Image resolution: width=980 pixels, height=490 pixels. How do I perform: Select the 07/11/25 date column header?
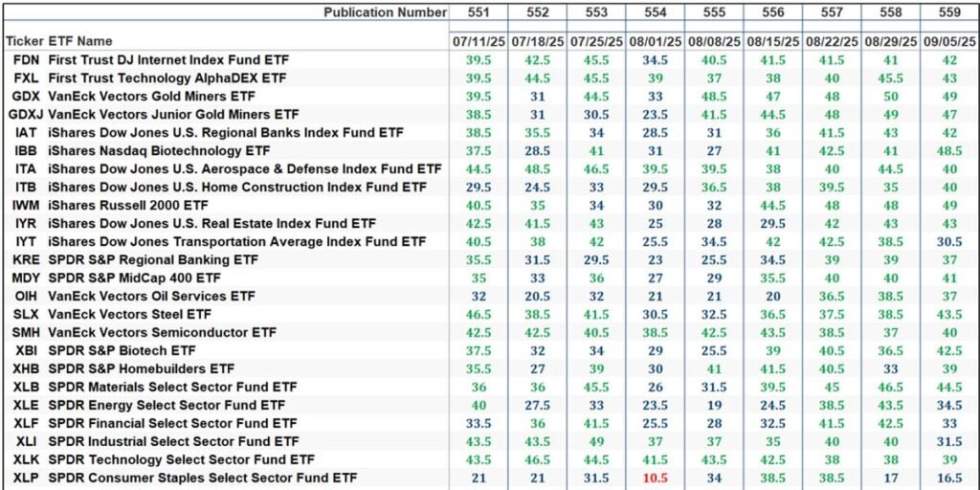click(x=479, y=42)
